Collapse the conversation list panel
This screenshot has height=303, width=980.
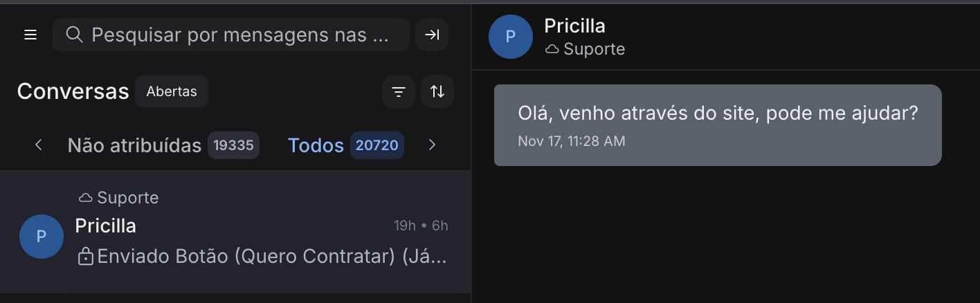tap(432, 35)
